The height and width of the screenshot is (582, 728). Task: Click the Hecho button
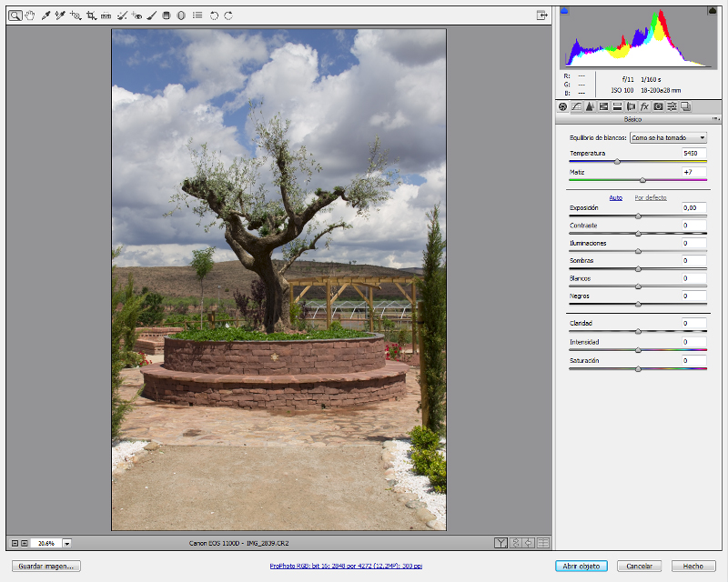click(x=693, y=567)
